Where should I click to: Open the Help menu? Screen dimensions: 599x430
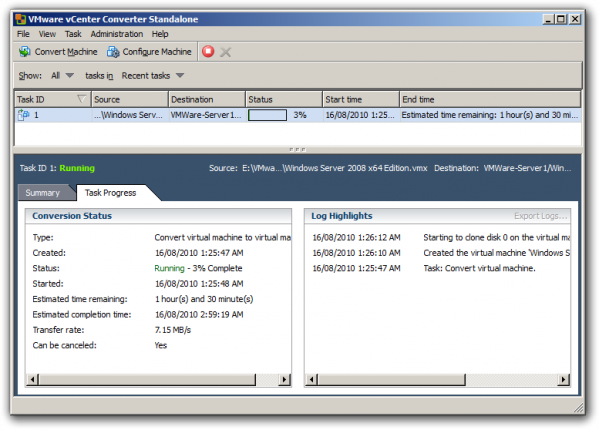point(160,34)
